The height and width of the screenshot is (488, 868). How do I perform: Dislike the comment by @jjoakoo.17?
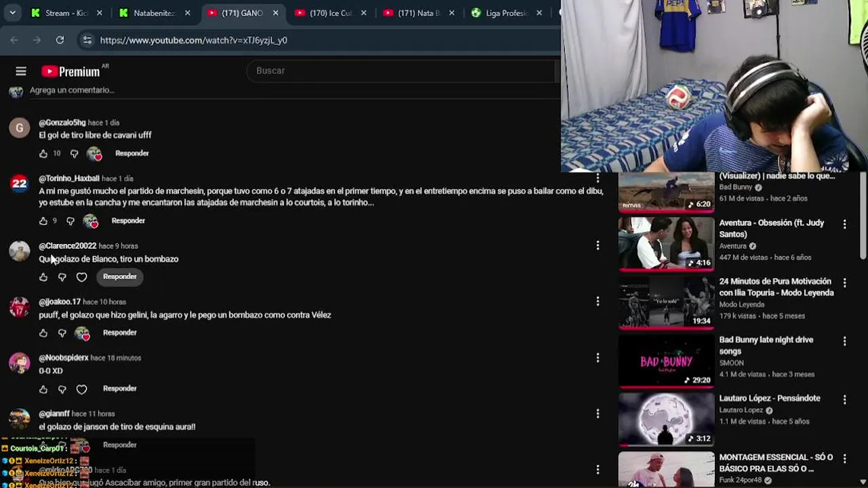tap(62, 333)
